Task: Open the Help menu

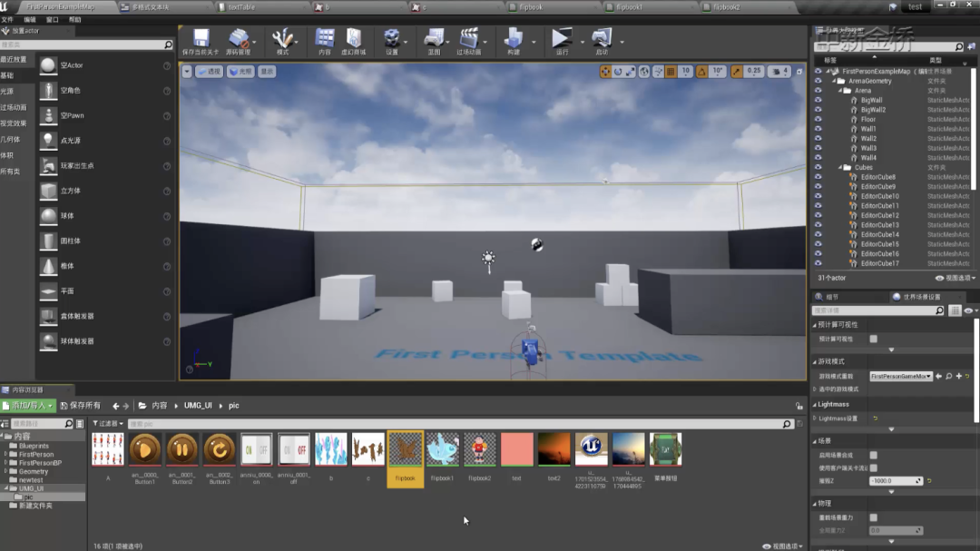Action: [x=75, y=20]
